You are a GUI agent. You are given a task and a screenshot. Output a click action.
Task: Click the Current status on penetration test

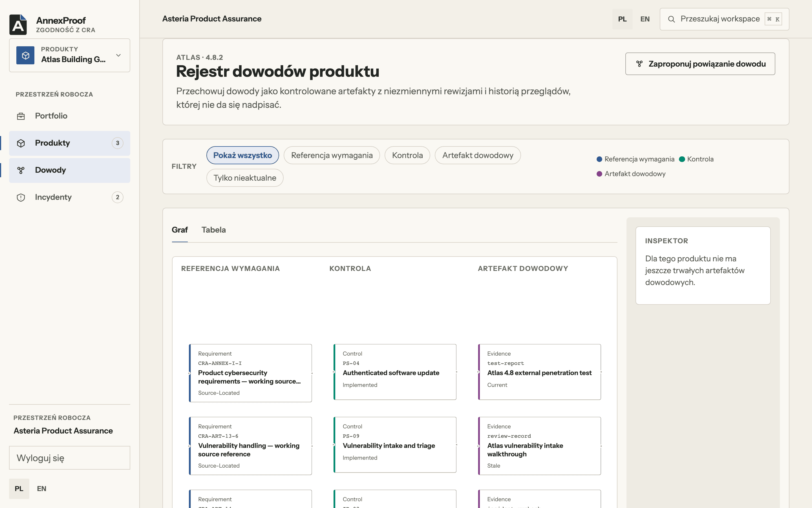(x=497, y=385)
